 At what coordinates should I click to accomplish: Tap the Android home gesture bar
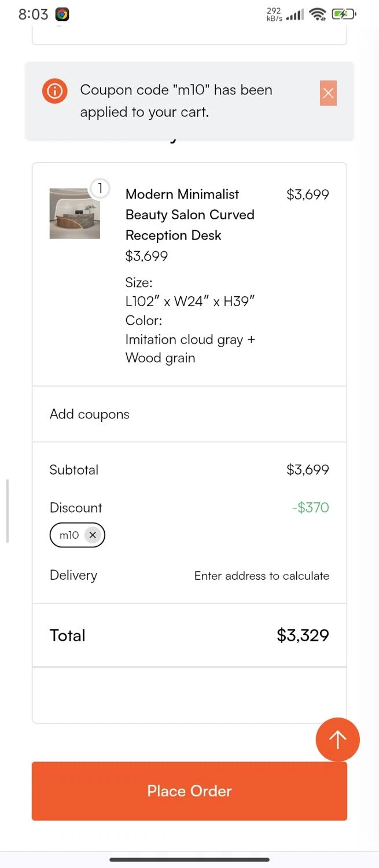point(189,859)
